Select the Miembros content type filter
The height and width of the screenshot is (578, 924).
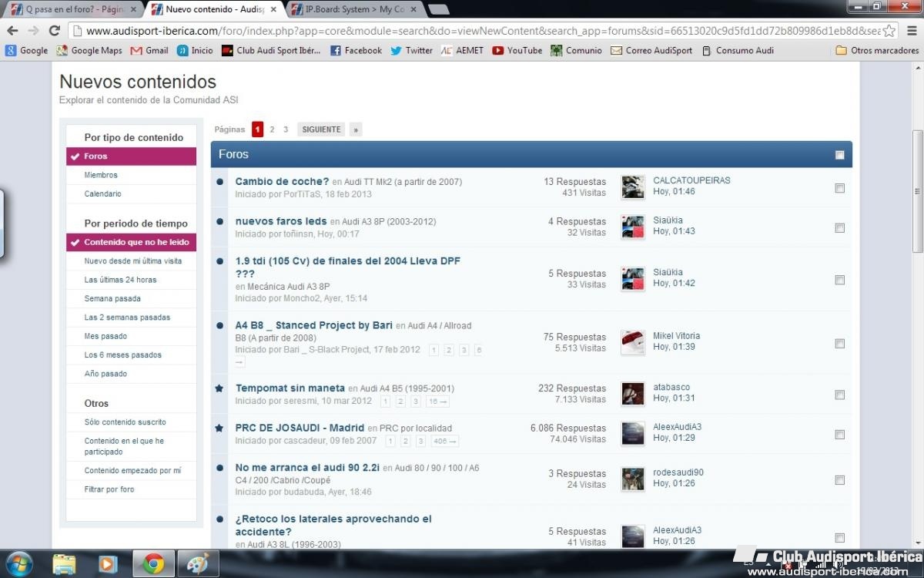(101, 175)
